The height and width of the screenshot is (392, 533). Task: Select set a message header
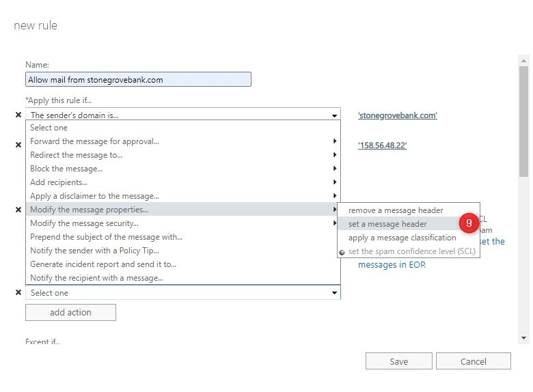[408, 224]
